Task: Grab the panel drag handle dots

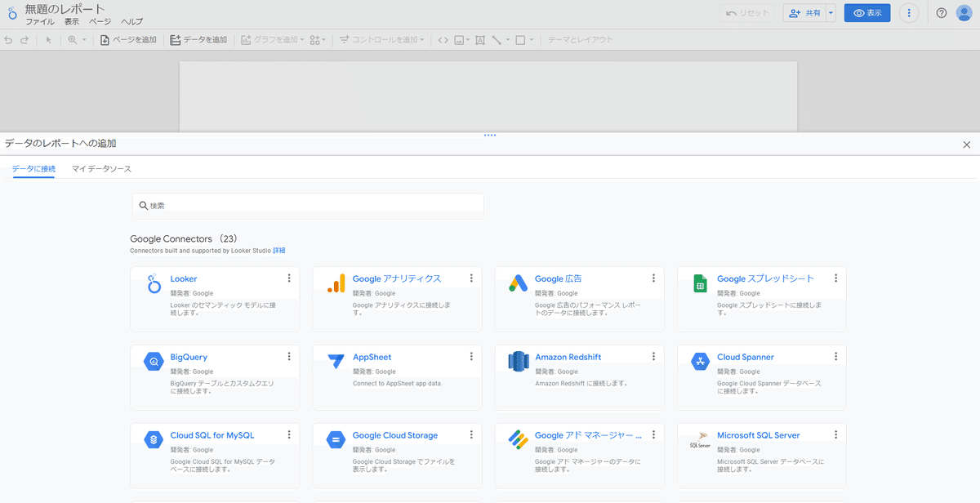Action: click(x=490, y=136)
